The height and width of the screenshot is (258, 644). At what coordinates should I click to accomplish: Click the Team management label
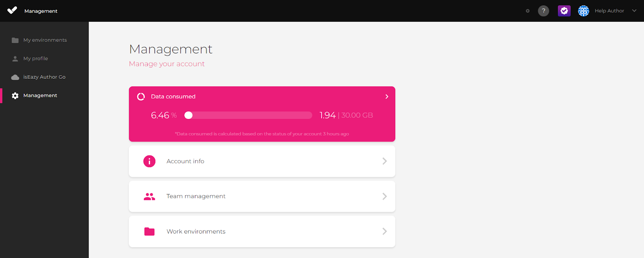[196, 197]
